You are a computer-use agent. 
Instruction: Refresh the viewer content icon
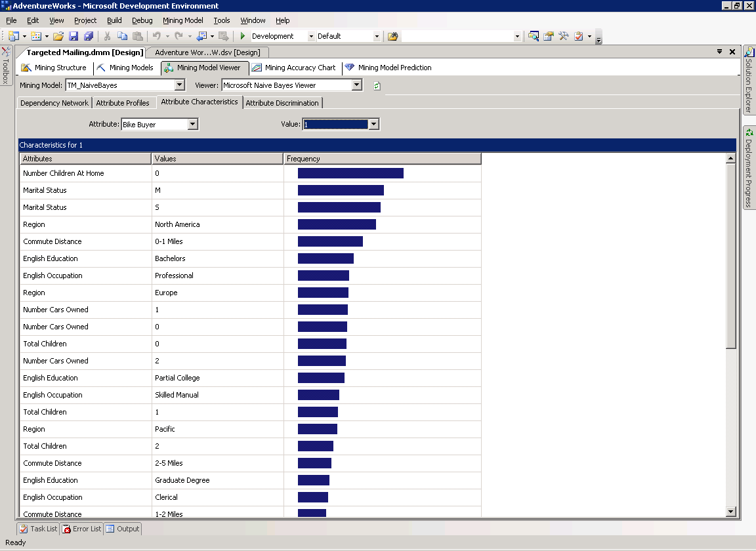click(377, 86)
